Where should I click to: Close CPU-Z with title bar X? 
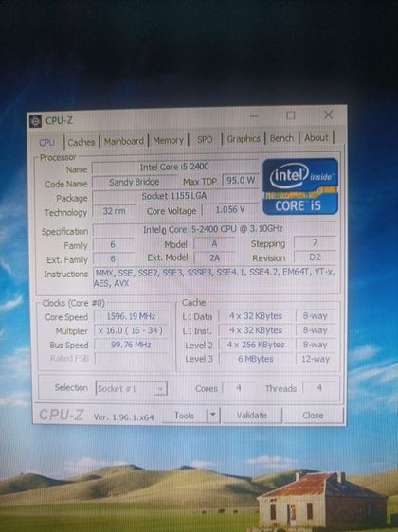click(328, 115)
